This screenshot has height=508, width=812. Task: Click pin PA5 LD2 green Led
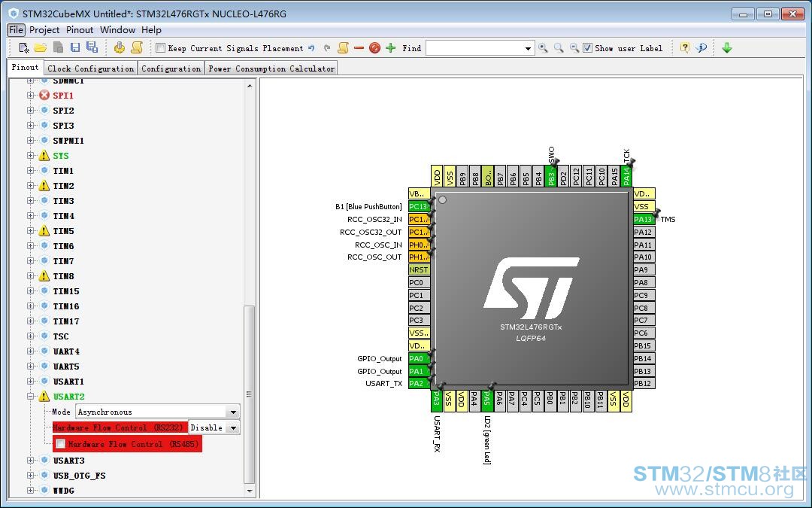(486, 401)
